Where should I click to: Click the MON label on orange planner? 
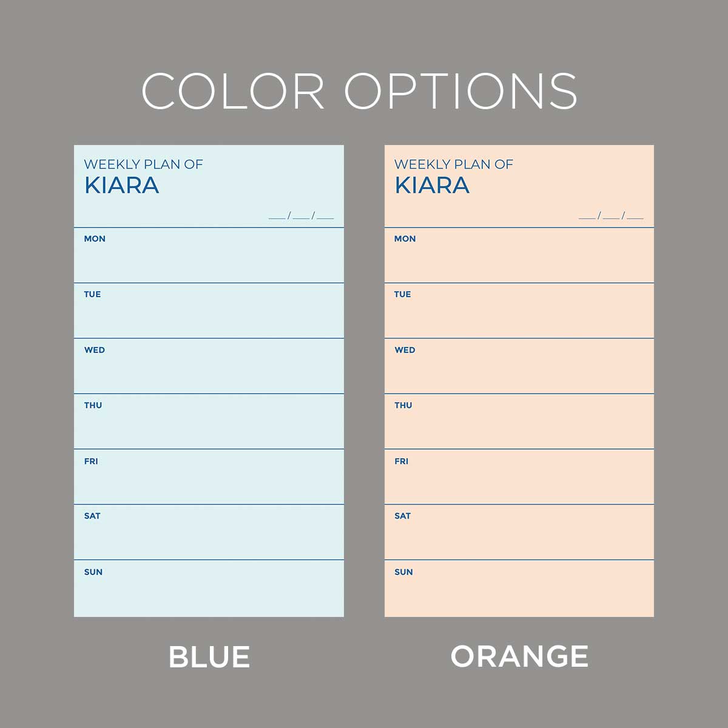click(405, 239)
